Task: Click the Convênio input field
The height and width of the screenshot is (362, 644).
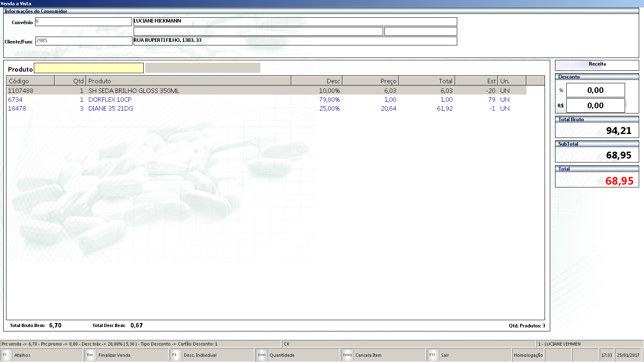Action: [83, 22]
